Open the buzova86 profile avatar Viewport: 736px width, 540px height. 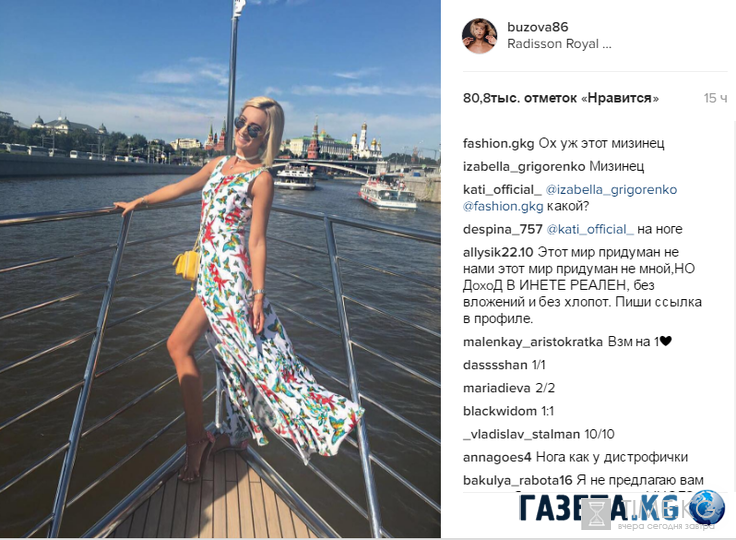click(x=479, y=36)
